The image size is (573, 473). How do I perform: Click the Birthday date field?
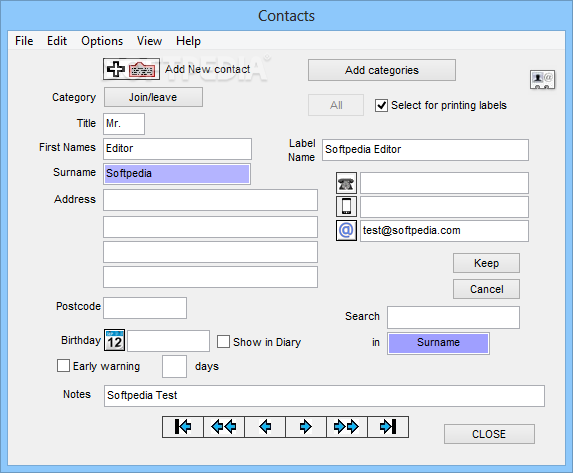click(168, 341)
